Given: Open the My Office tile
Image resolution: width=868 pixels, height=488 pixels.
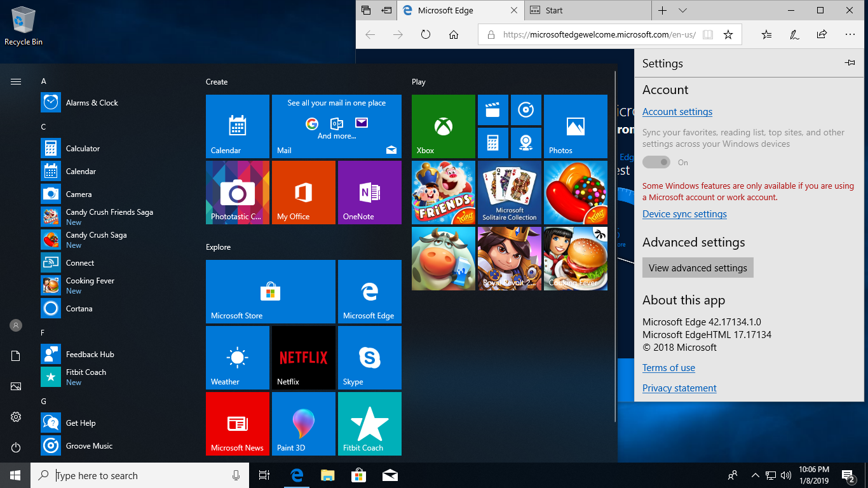Looking at the screenshot, I should [304, 193].
